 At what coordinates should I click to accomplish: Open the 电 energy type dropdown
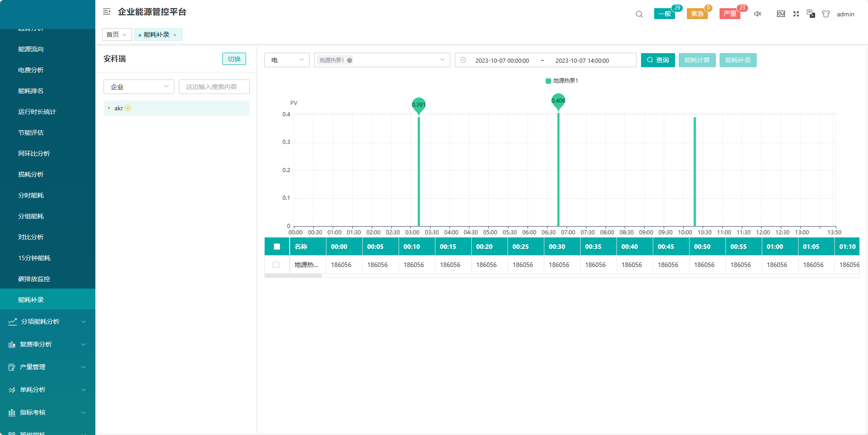(286, 60)
